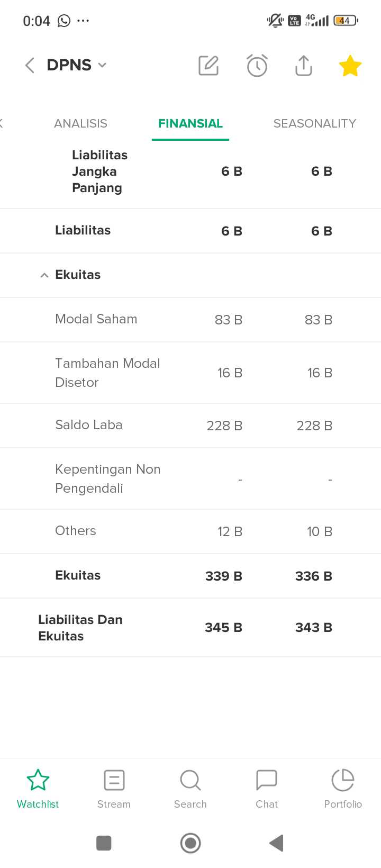Open Chat in bottom navigation

[x=267, y=789]
